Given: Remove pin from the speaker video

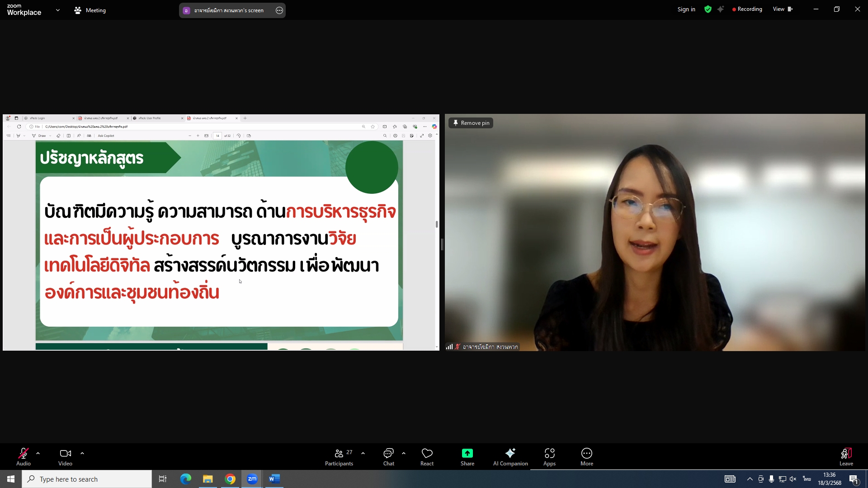Looking at the screenshot, I should coord(471,123).
